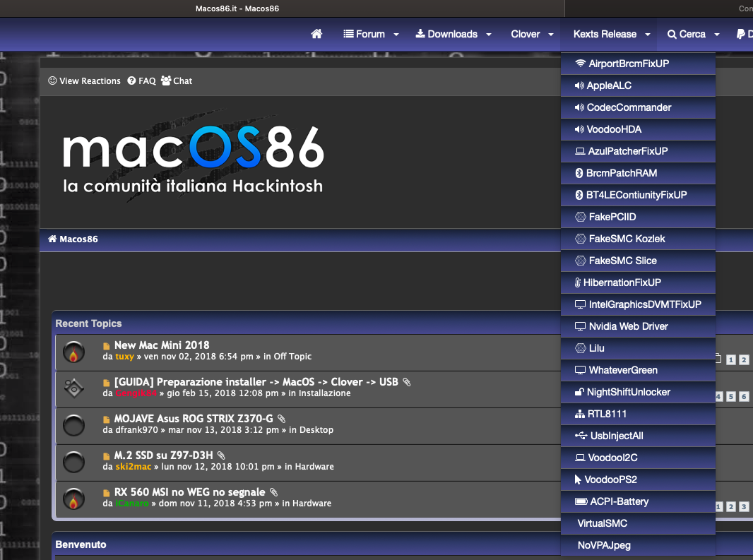
Task: Expand the Clover dropdown arrow
Action: (551, 35)
